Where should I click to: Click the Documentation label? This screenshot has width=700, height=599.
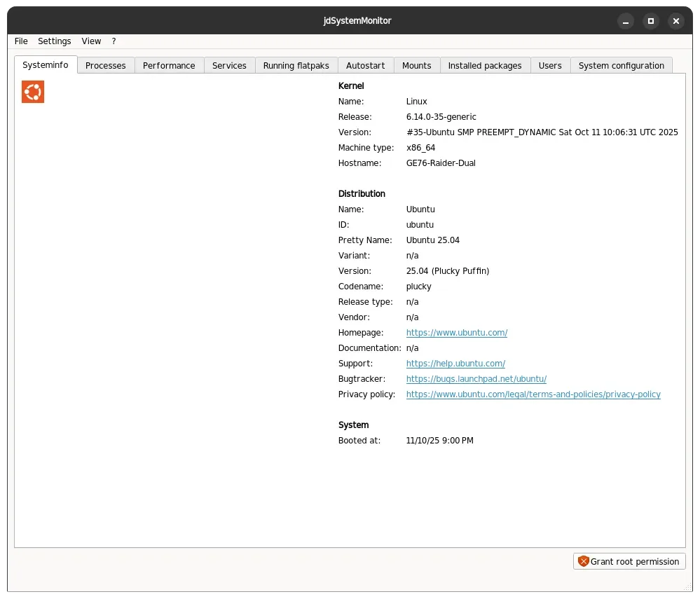[x=370, y=348]
